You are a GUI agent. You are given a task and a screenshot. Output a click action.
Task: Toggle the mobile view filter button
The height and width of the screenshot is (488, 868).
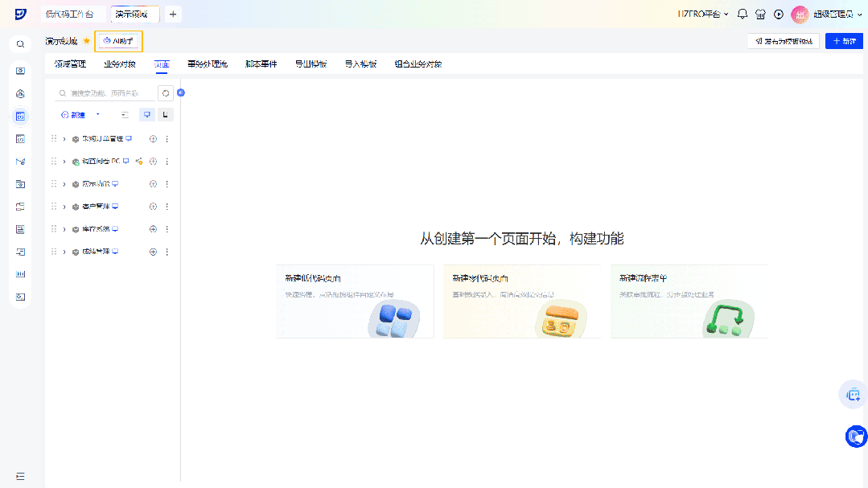pyautogui.click(x=166, y=115)
